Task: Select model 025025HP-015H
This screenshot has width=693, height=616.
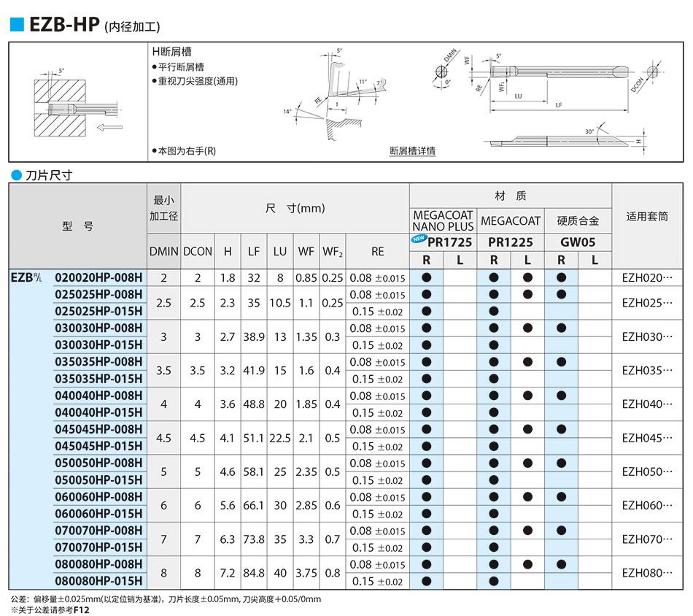Action: click(98, 312)
